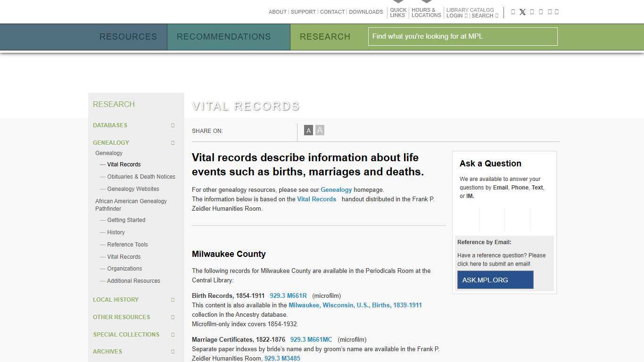644x362 pixels.
Task: Open the Quick Links dropdown
Action: [398, 12]
